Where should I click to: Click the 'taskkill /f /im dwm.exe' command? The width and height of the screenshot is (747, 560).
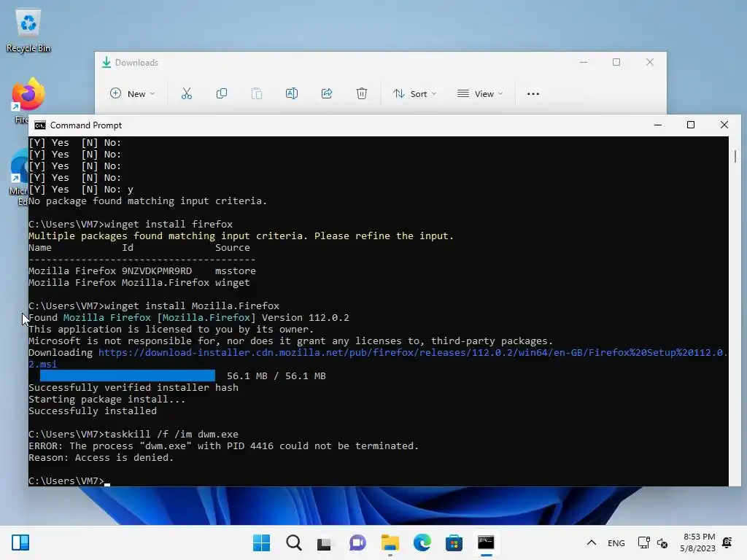pos(171,434)
